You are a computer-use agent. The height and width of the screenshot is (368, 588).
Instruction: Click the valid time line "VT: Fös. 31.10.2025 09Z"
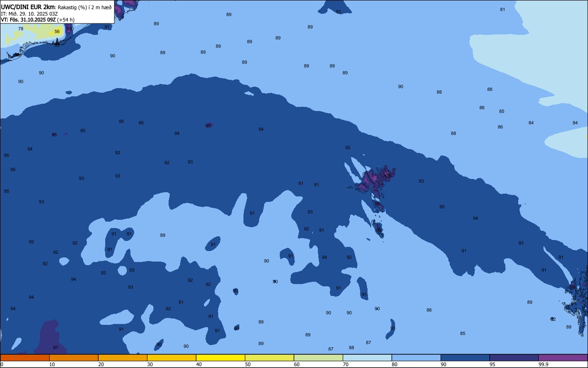[x=28, y=20]
